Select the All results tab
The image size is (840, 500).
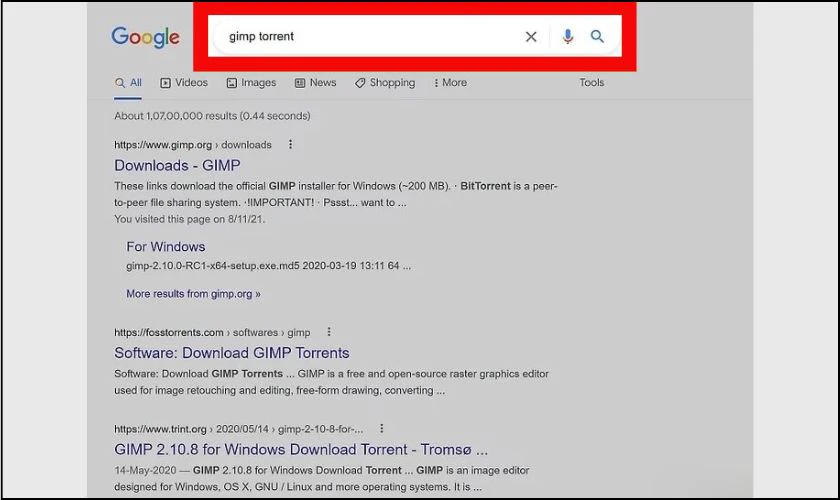[x=128, y=83]
